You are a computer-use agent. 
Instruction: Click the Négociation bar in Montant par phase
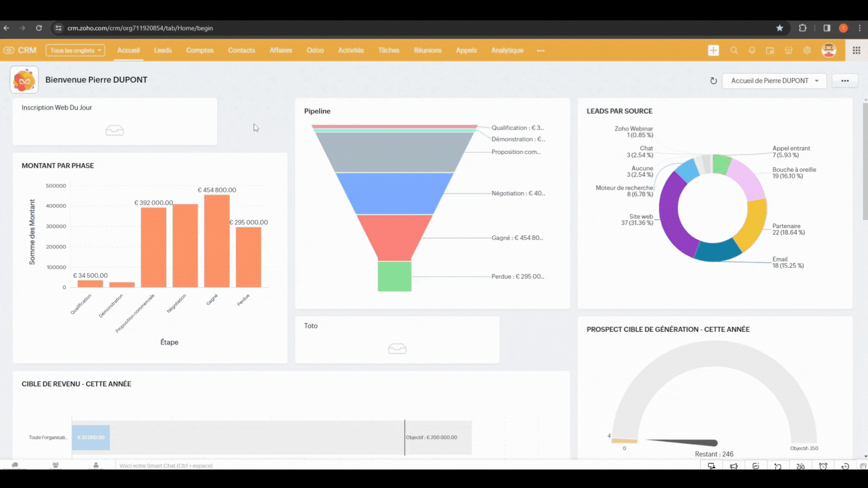185,245
